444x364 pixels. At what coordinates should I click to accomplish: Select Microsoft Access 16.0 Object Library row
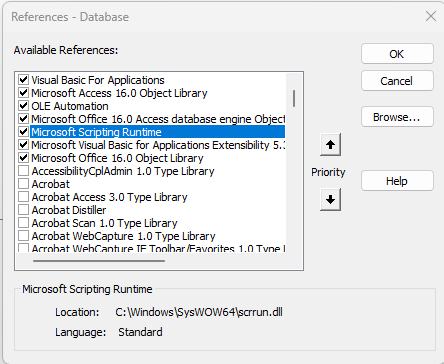(x=119, y=93)
